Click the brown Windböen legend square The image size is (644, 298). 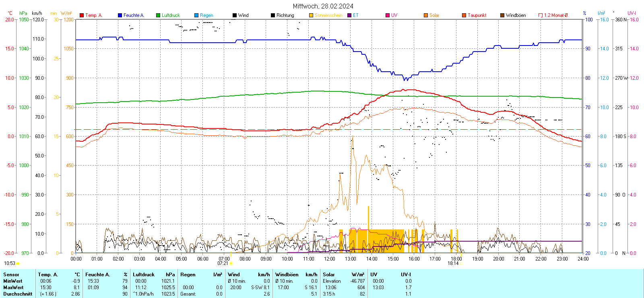[502, 15]
